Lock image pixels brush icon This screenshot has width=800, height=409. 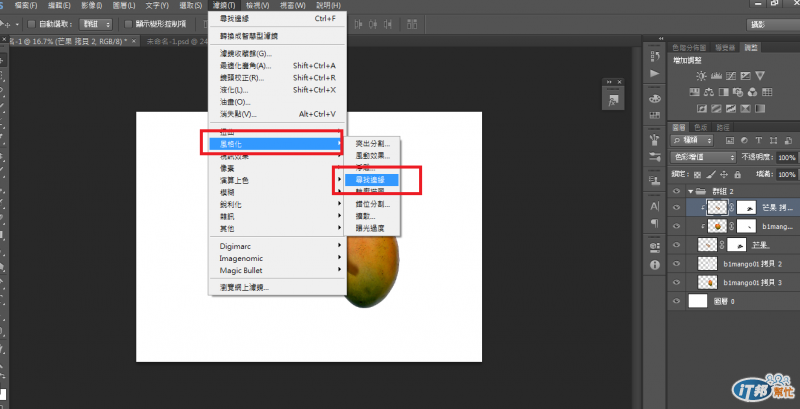pyautogui.click(x=711, y=174)
